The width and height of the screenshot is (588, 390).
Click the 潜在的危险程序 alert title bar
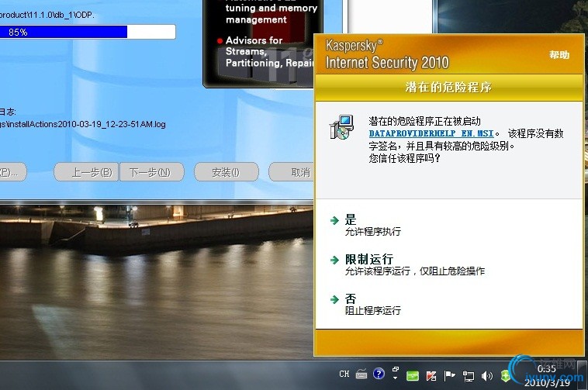(x=448, y=88)
